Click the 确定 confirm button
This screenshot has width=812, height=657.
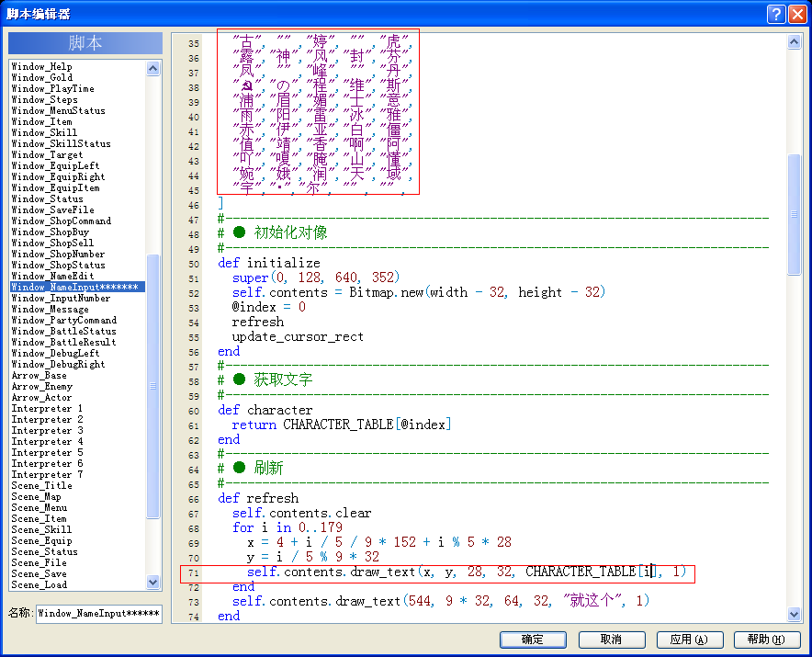(533, 640)
